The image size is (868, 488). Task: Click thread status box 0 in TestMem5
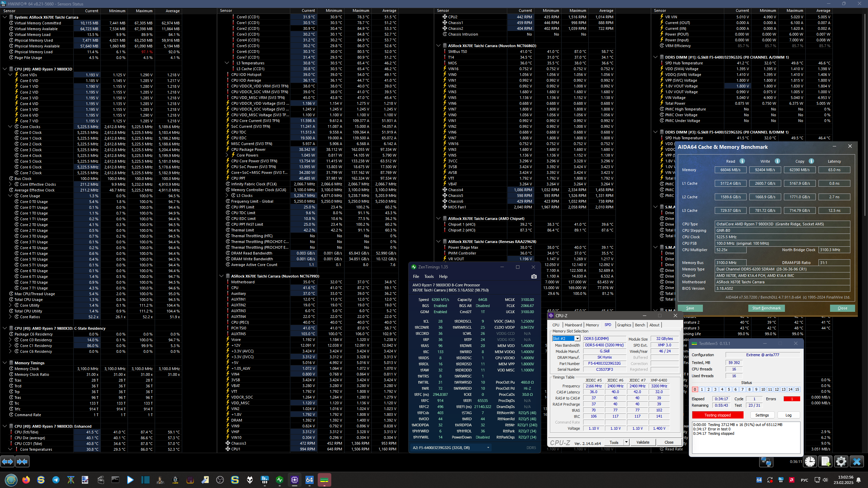695,389
